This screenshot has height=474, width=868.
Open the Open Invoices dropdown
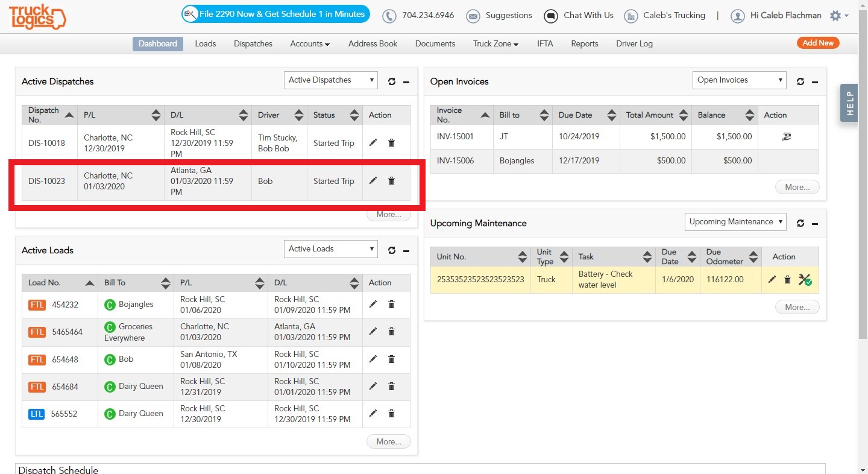tap(740, 80)
